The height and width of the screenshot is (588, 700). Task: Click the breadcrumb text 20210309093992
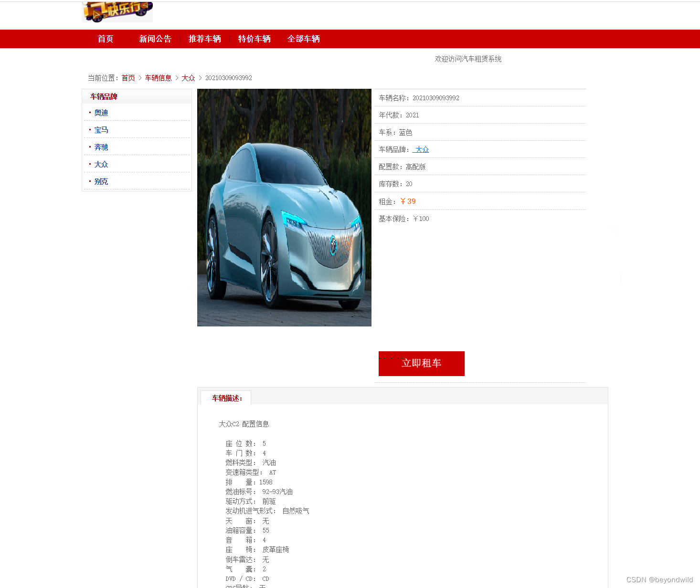tap(229, 78)
